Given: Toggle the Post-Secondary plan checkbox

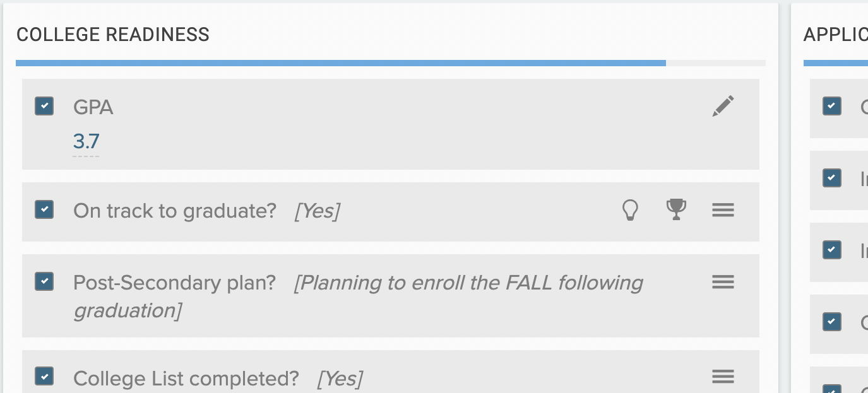Looking at the screenshot, I should tap(44, 281).
